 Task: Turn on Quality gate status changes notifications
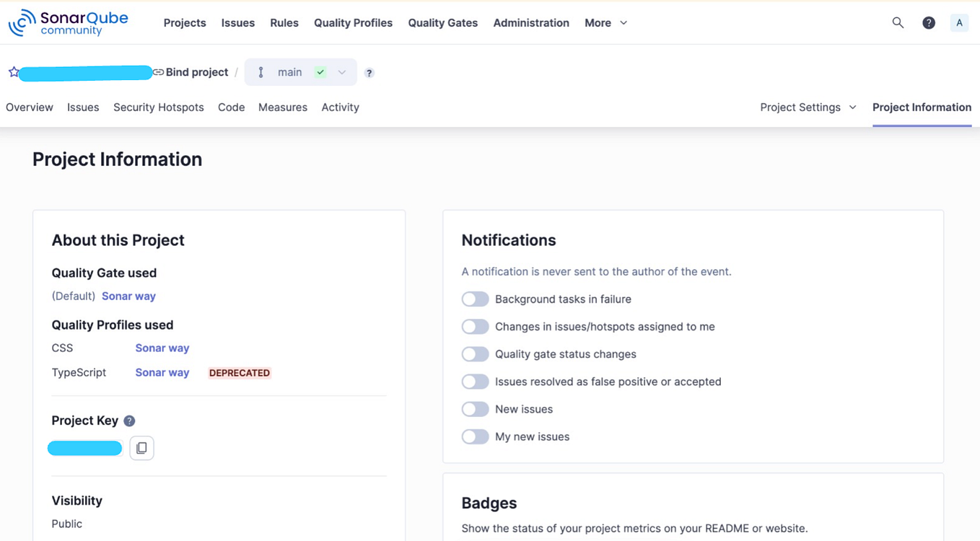[x=475, y=353]
